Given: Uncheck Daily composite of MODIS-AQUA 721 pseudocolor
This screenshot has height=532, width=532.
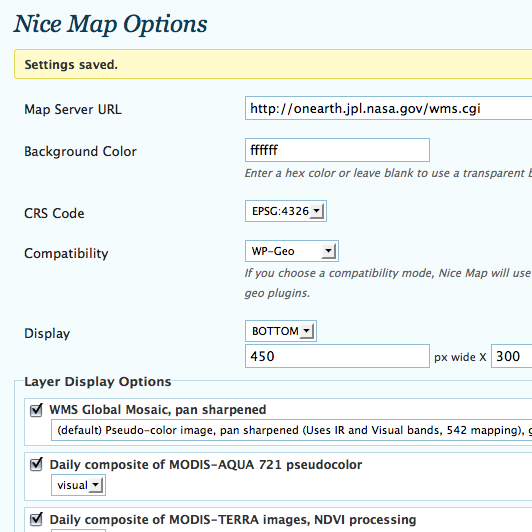Looking at the screenshot, I should (x=36, y=464).
